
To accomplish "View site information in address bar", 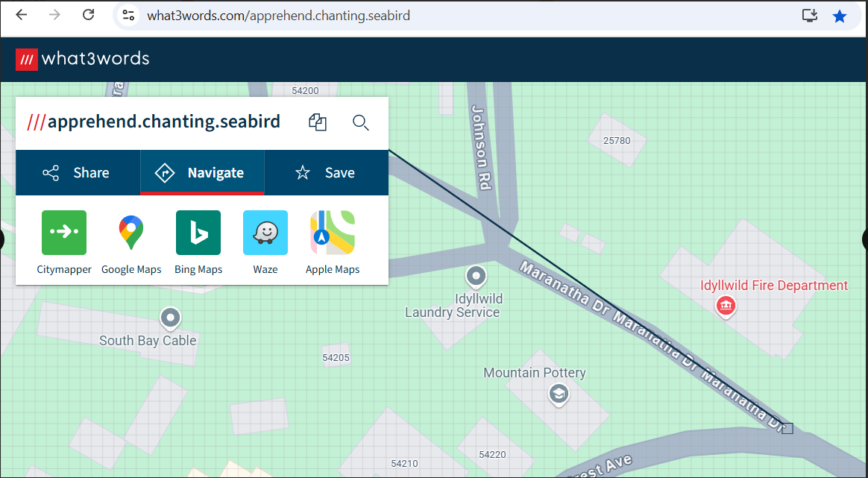I will tap(128, 16).
